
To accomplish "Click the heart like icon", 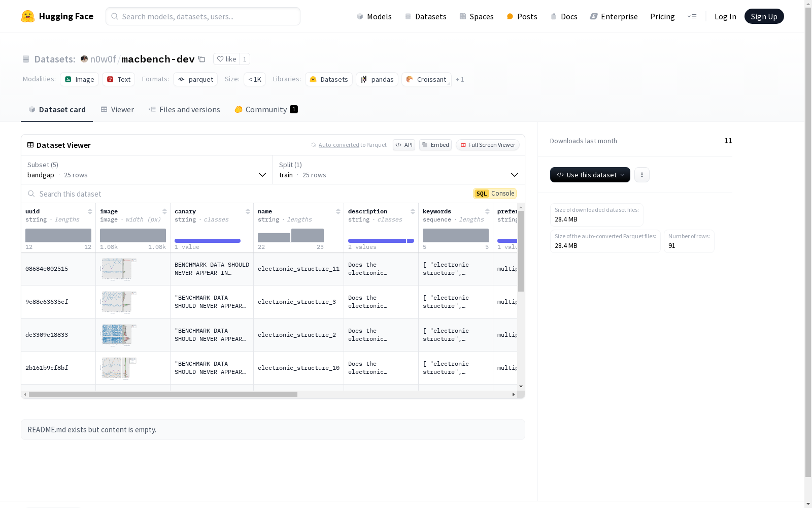I will pyautogui.click(x=220, y=59).
